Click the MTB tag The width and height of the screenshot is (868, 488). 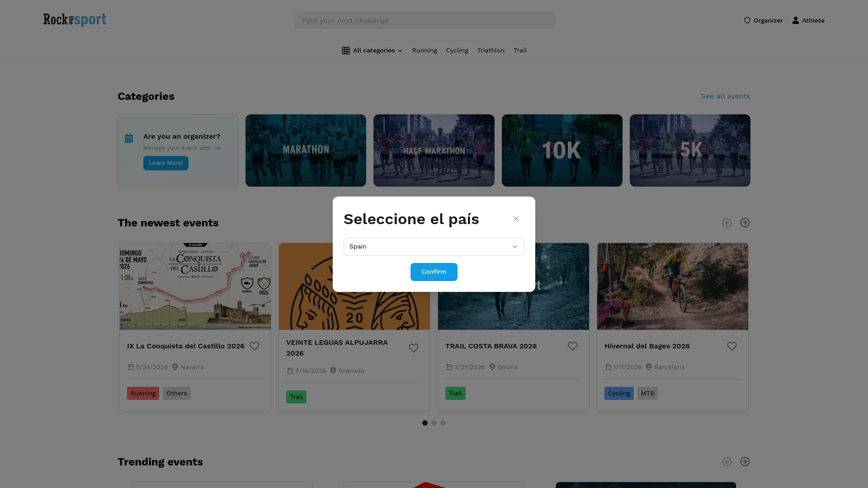(x=647, y=394)
